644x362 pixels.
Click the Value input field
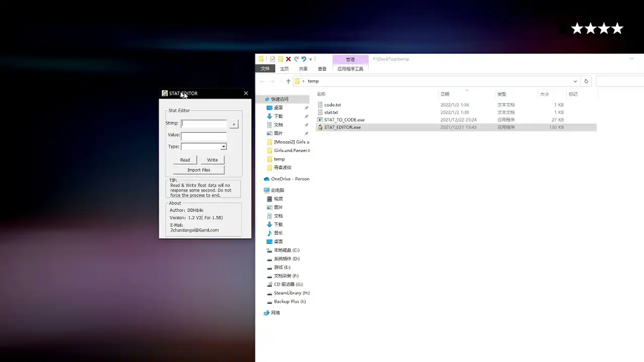tap(204, 135)
